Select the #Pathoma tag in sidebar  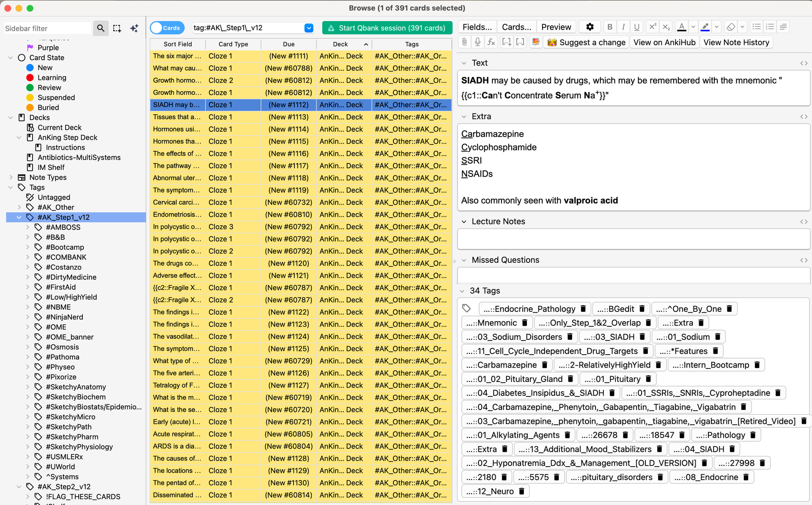click(63, 357)
